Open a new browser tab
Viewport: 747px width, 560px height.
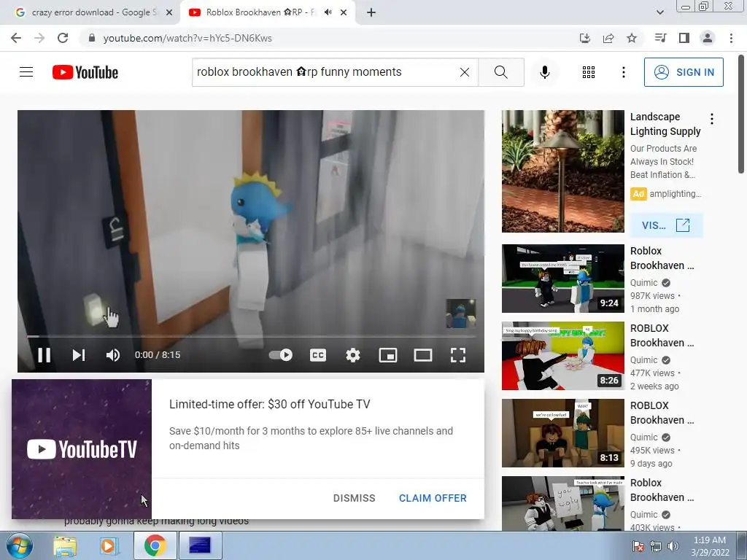[x=371, y=12]
